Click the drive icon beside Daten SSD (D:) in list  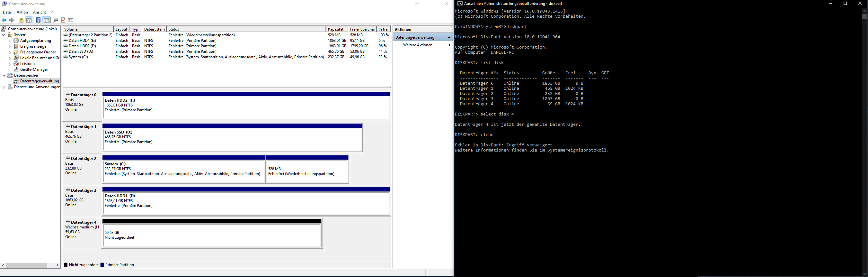(x=66, y=51)
